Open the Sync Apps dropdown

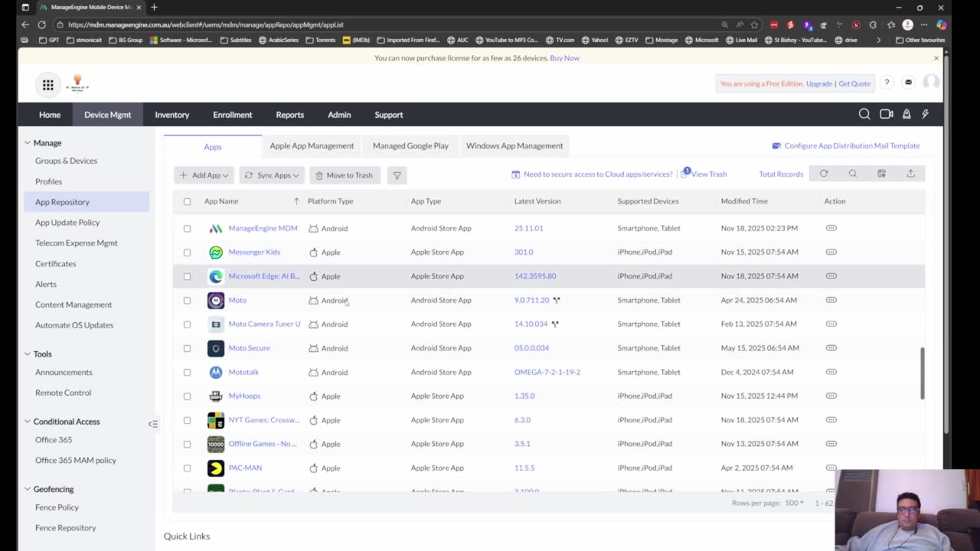pos(272,175)
